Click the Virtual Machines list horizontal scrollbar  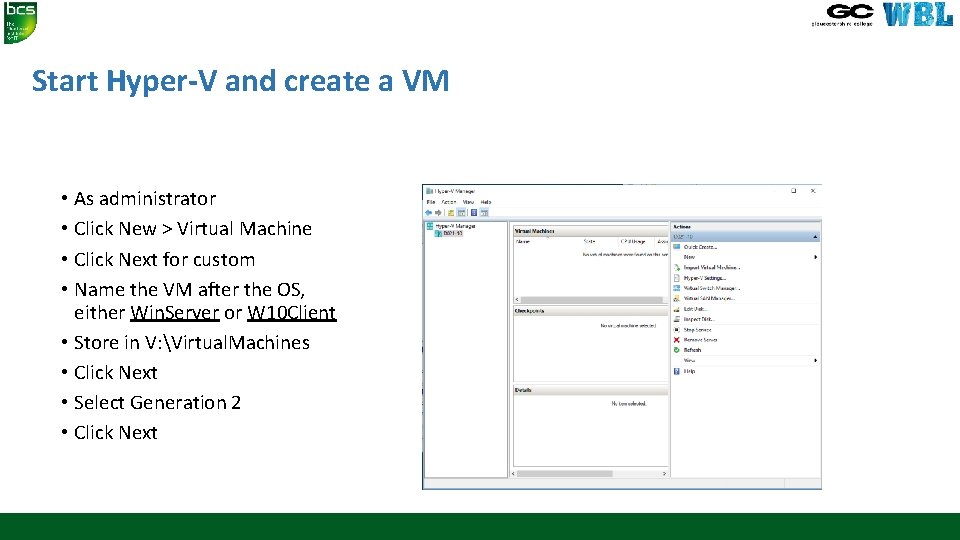[x=591, y=300]
